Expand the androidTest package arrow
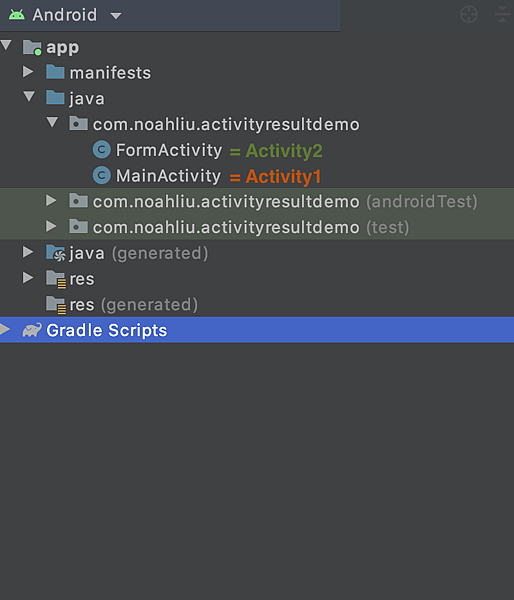Screen dimensions: 514x600 51,201
